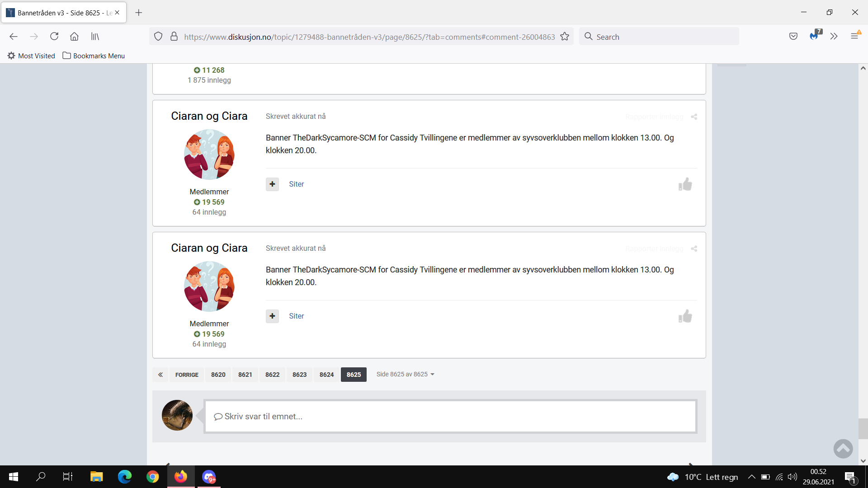Viewport: 868px width, 488px height.
Task: Open the Windows notification center
Action: click(850, 477)
